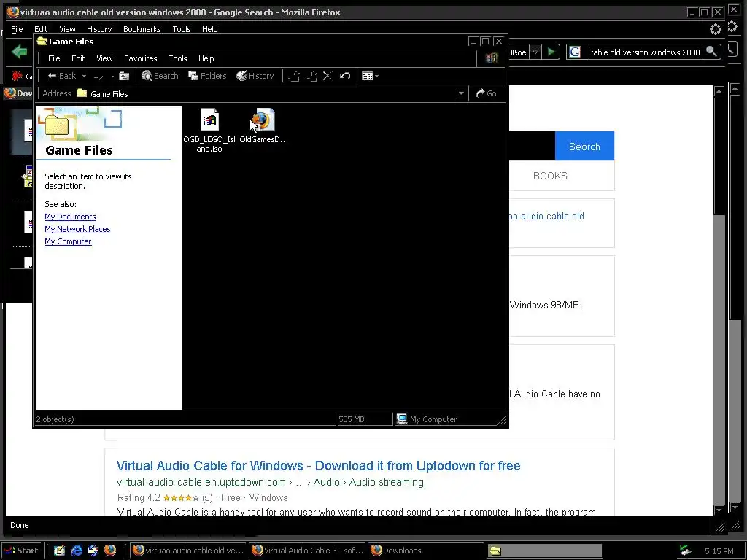The height and width of the screenshot is (560, 747).
Task: Select the OldGamesD... Firefox file icon
Action: [263, 125]
